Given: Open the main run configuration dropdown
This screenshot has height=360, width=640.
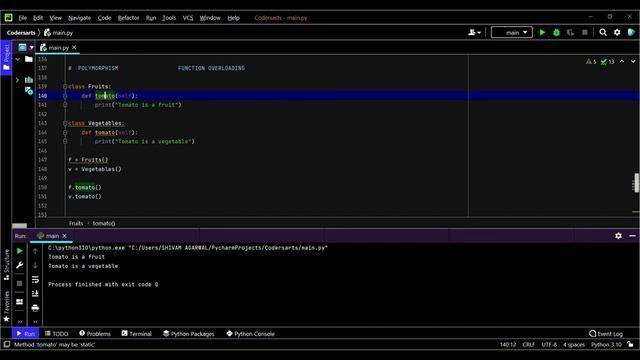Looking at the screenshot, I should [512, 32].
